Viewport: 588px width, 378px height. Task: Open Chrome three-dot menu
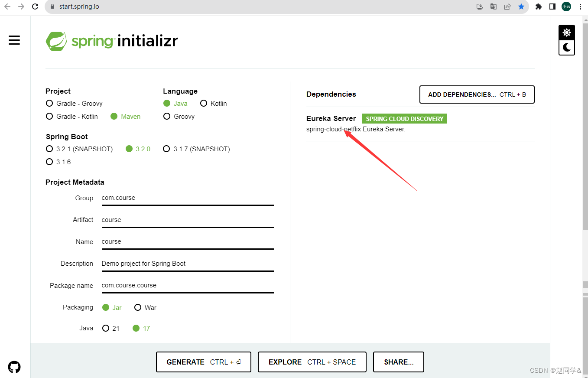[580, 7]
